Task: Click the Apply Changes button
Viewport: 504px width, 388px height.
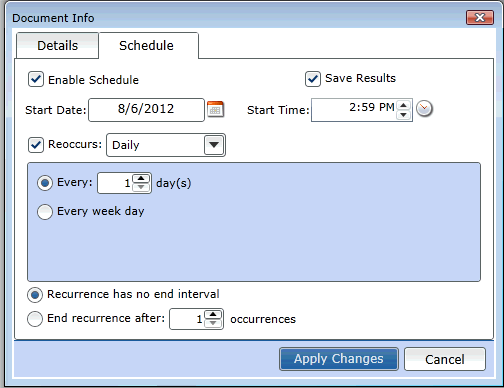Action: [x=339, y=359]
